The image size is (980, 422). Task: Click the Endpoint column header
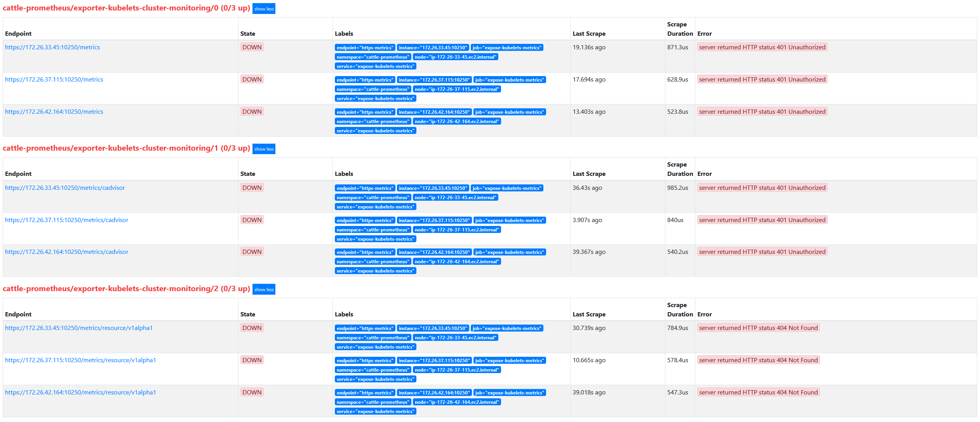(x=18, y=34)
